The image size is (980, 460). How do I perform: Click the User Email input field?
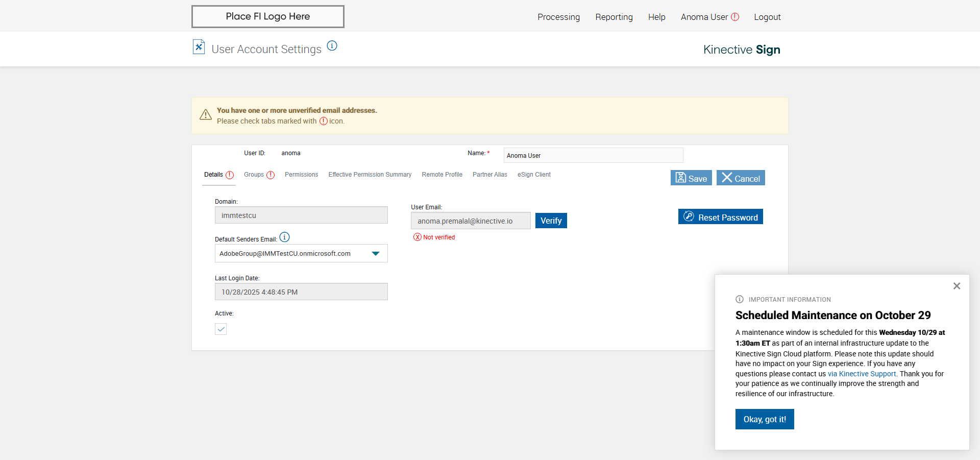471,221
